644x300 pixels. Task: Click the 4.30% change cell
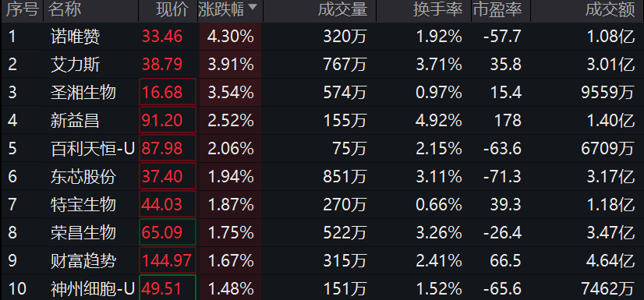click(231, 37)
